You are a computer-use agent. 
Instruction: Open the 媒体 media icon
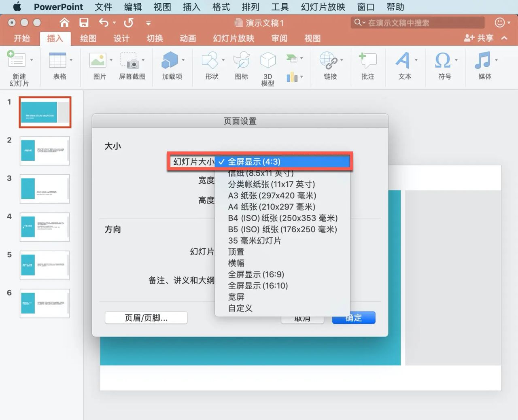coord(483,60)
